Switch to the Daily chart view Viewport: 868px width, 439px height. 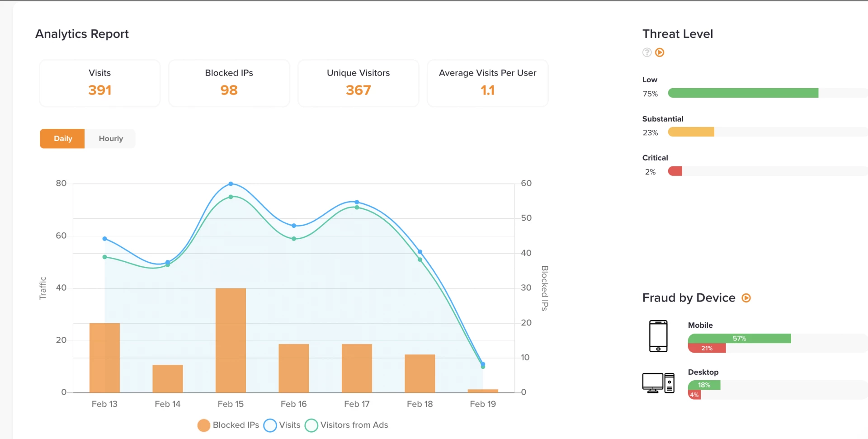tap(62, 139)
